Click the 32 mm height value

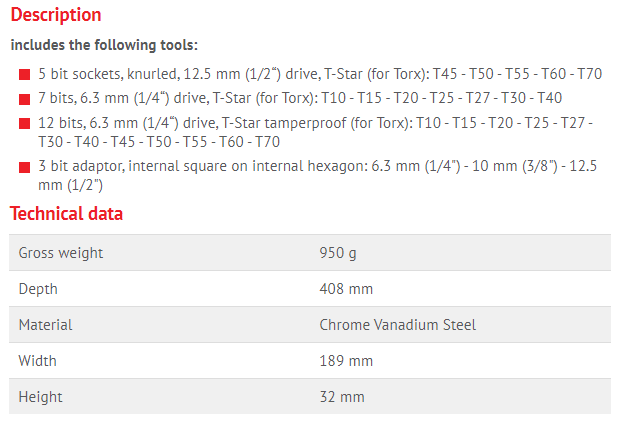click(x=342, y=397)
